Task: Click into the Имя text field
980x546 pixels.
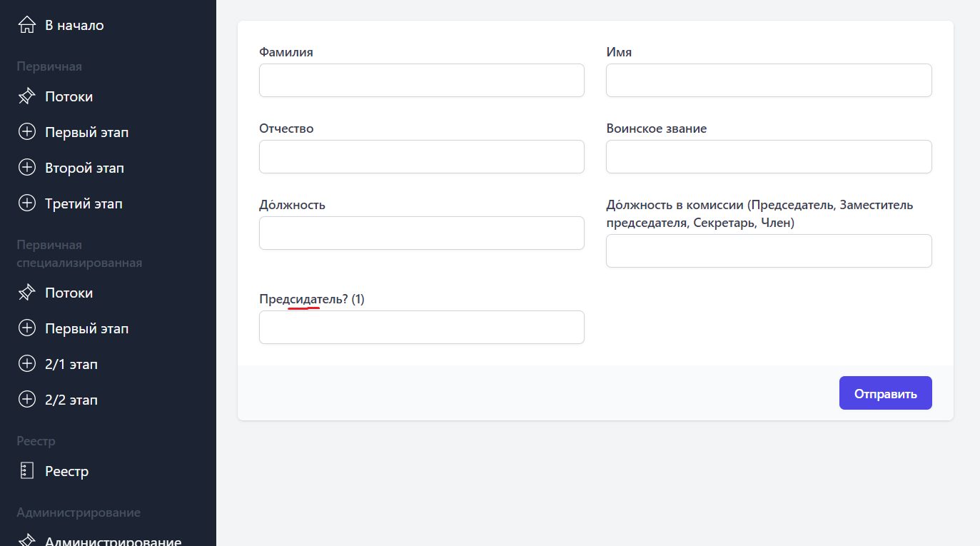Action: tap(768, 81)
